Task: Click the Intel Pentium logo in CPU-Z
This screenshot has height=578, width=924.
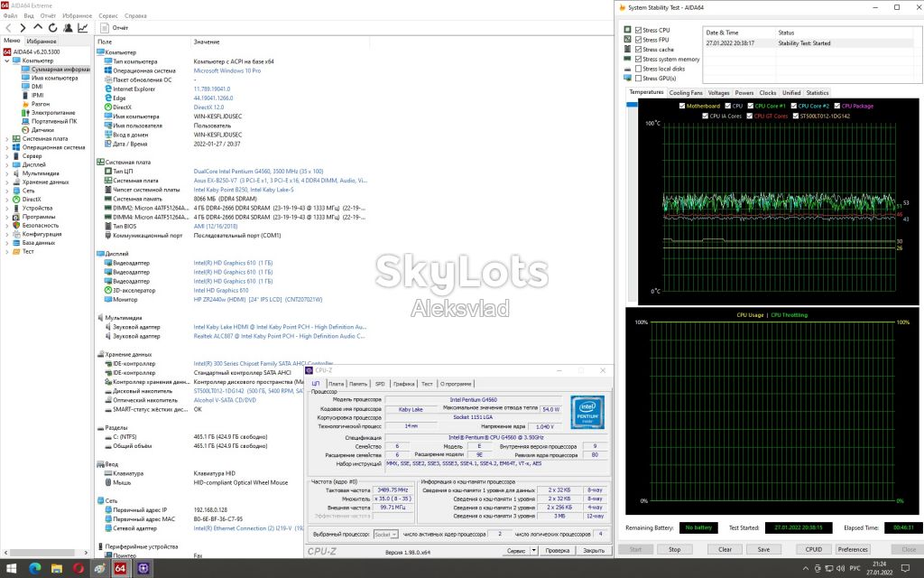Action: (587, 412)
